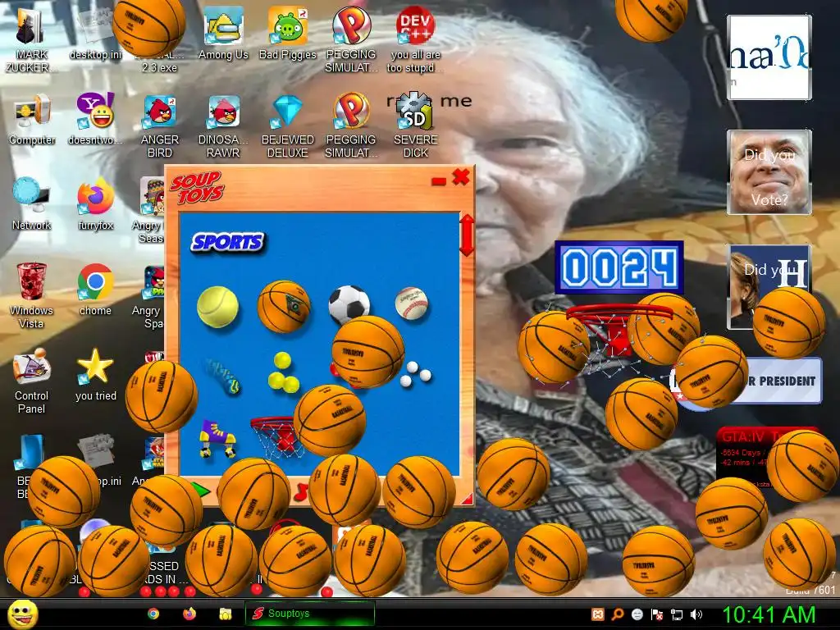Pick the soccer ball toy
Viewport: 840px width, 630px height.
point(349,304)
